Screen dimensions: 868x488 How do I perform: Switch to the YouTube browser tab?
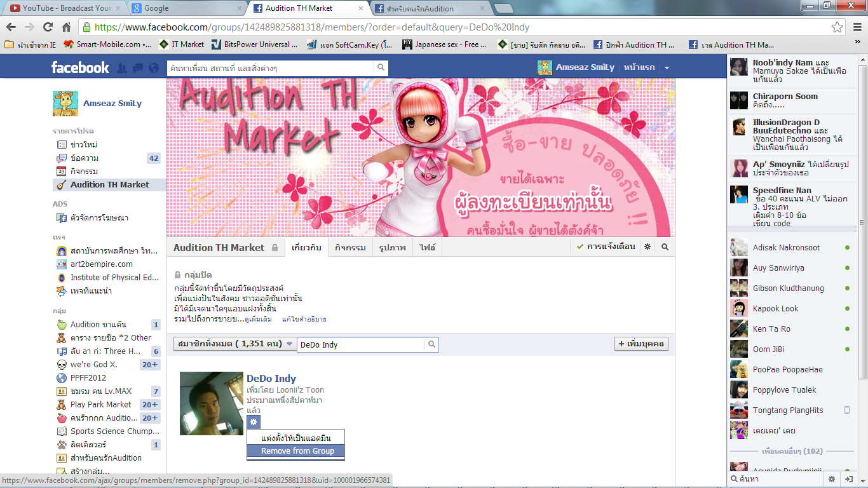pos(61,8)
